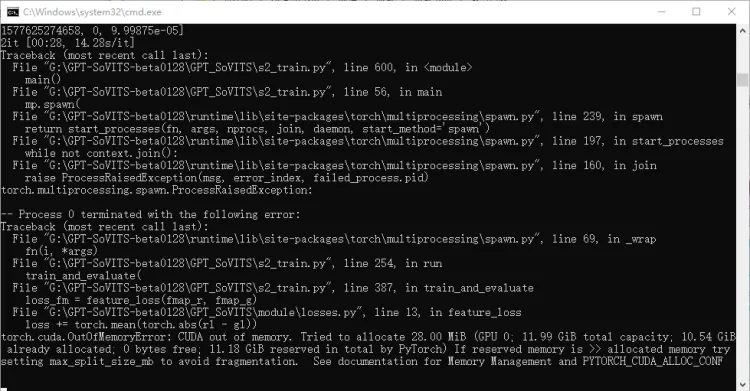This screenshot has width=750, height=391.
Task: Click the 'mp.spawn(' line
Action: click(x=53, y=104)
